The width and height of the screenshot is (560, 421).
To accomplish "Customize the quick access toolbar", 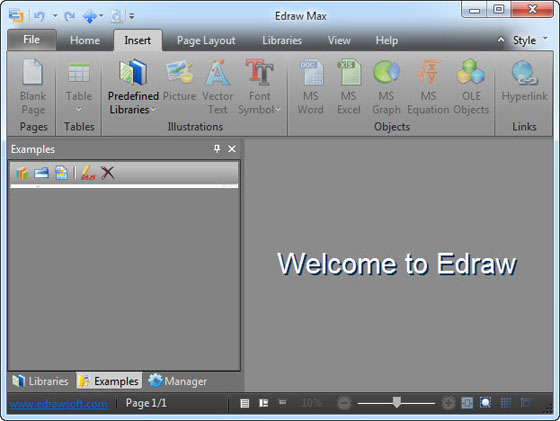I will pos(132,16).
